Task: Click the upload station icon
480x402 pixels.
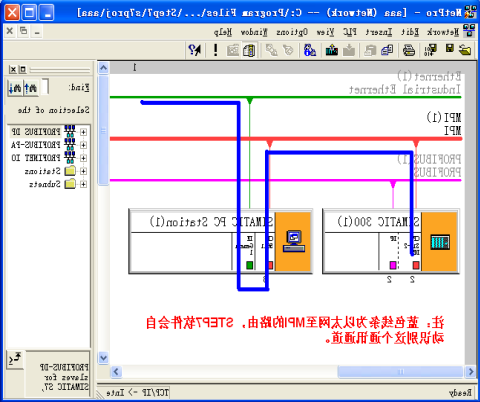Action: click(x=331, y=50)
